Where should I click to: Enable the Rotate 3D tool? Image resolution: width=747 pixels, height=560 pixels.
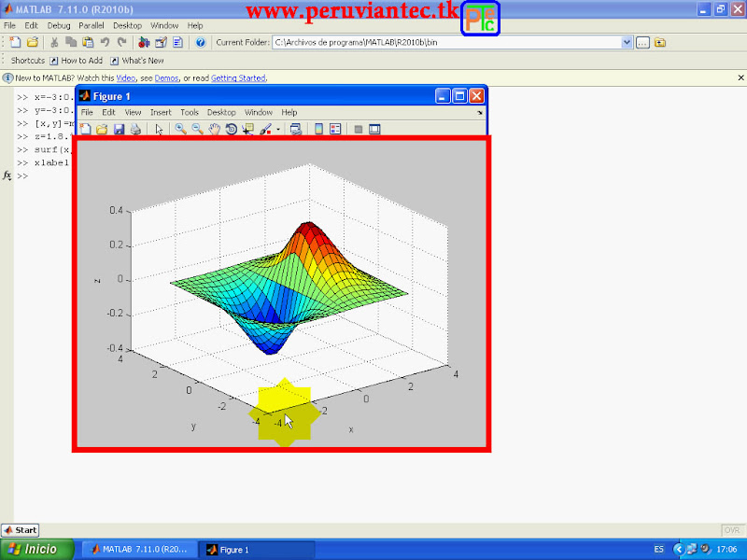(x=231, y=129)
